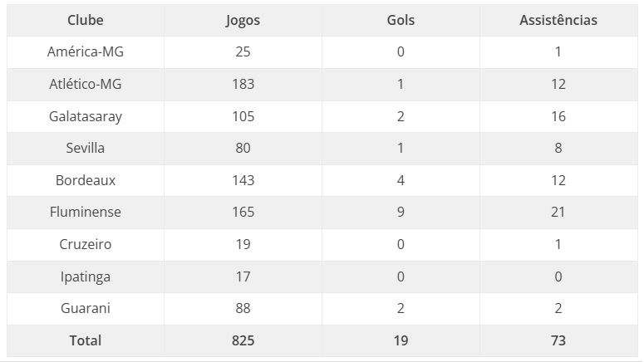
Task: Click the Total row label
Action: (x=86, y=340)
